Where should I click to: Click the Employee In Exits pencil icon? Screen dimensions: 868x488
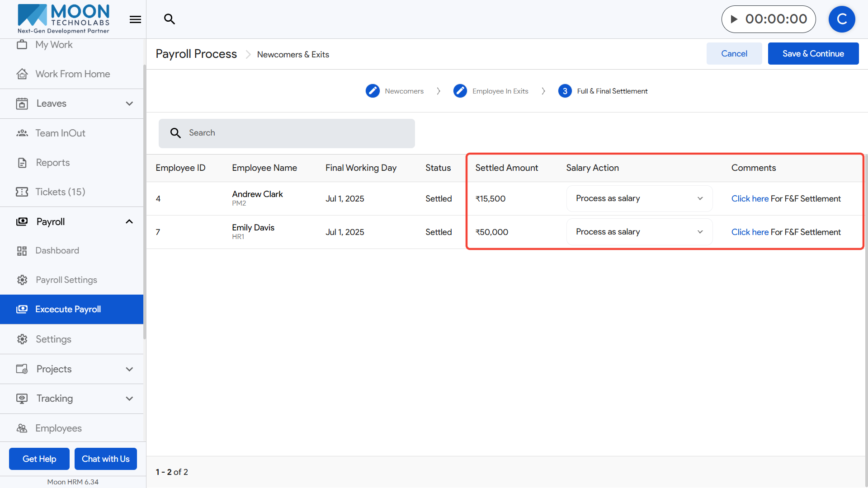[460, 91]
